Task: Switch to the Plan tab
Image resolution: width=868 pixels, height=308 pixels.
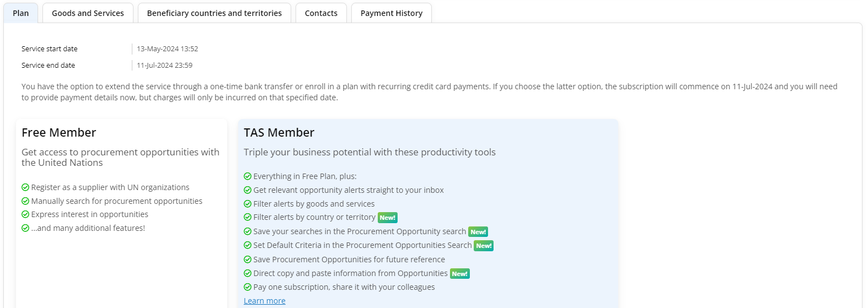Action: (20, 13)
